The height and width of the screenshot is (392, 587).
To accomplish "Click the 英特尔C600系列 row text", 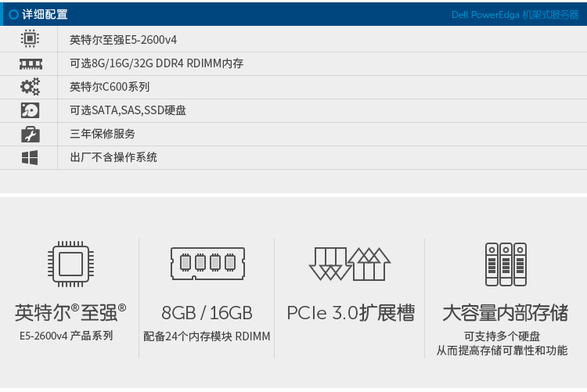I will point(110,87).
